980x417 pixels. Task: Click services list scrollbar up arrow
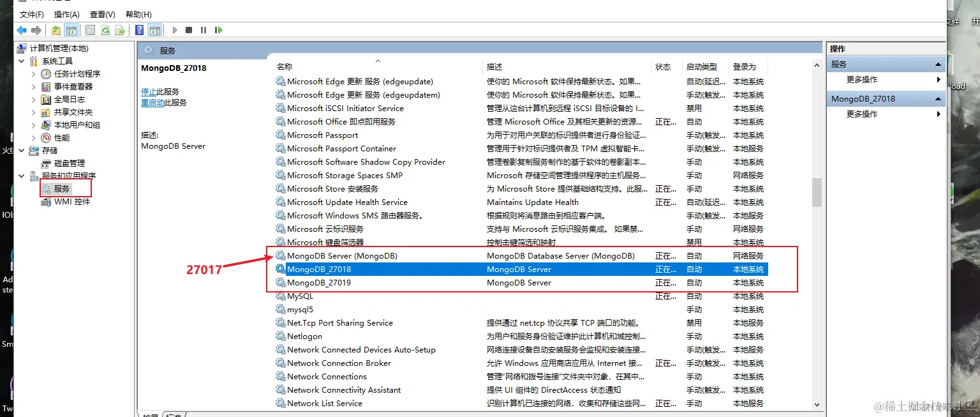pos(817,66)
